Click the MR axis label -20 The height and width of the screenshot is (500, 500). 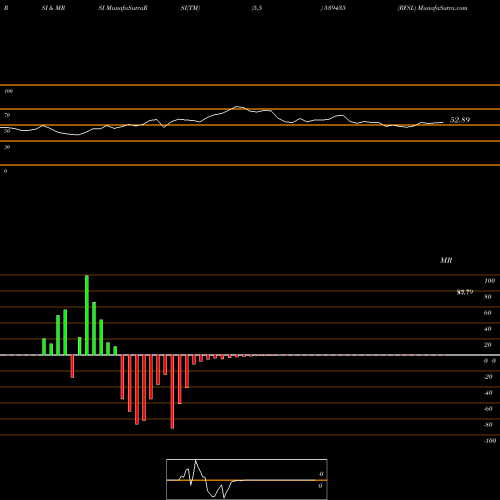pos(488,377)
